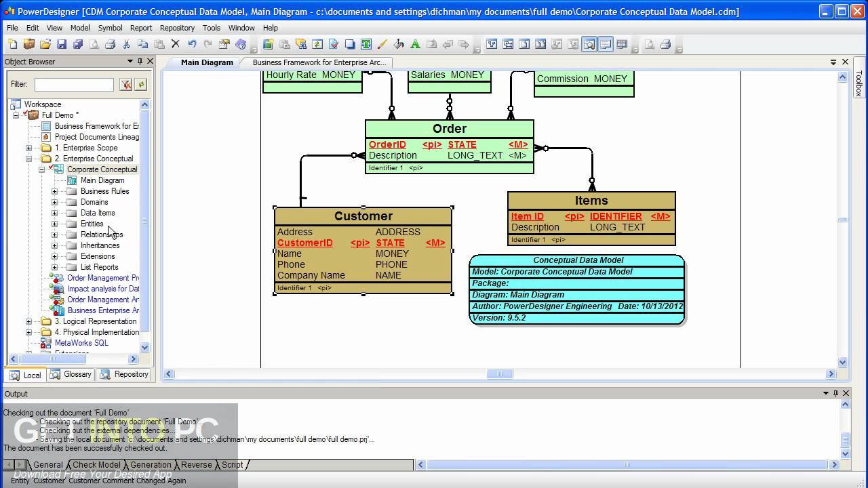
Task: Click the rightmost printer icon in toolbar
Action: 665,44
